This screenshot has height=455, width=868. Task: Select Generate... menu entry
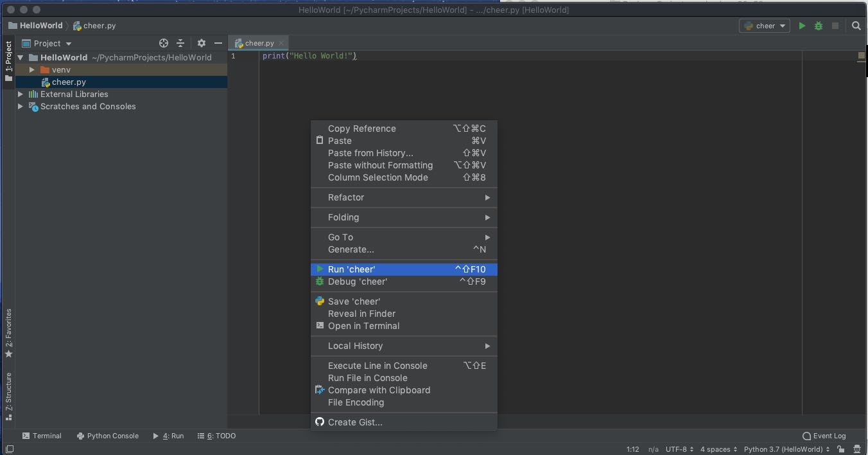point(404,249)
